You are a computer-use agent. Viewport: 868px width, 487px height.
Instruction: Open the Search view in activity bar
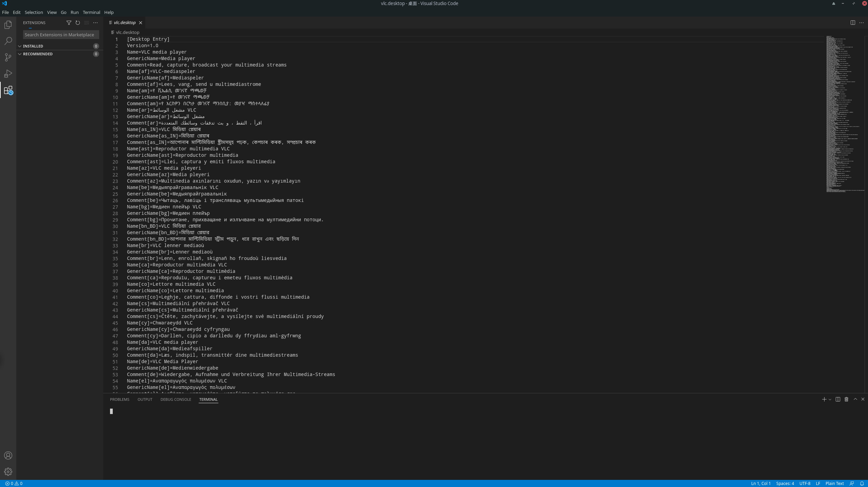(8, 41)
